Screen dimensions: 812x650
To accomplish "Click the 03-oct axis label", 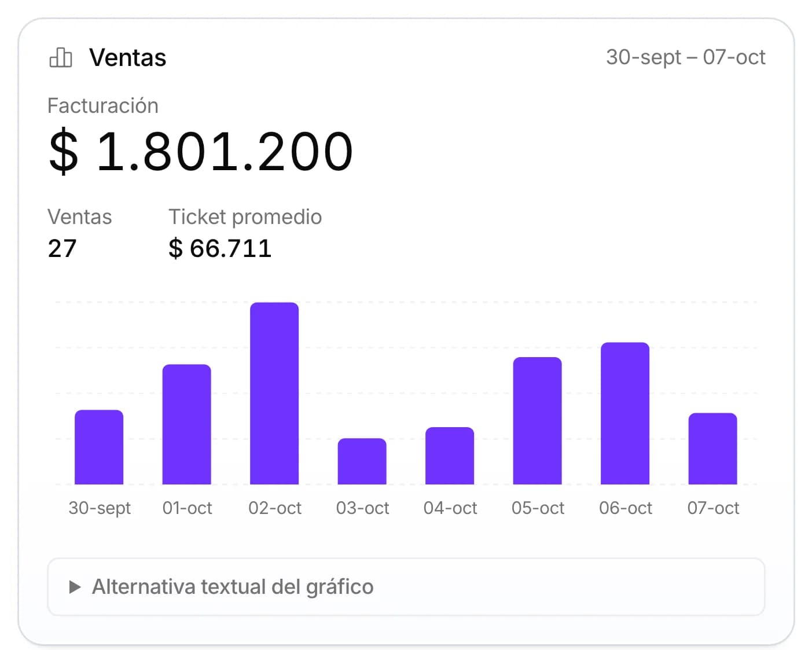I will click(363, 508).
